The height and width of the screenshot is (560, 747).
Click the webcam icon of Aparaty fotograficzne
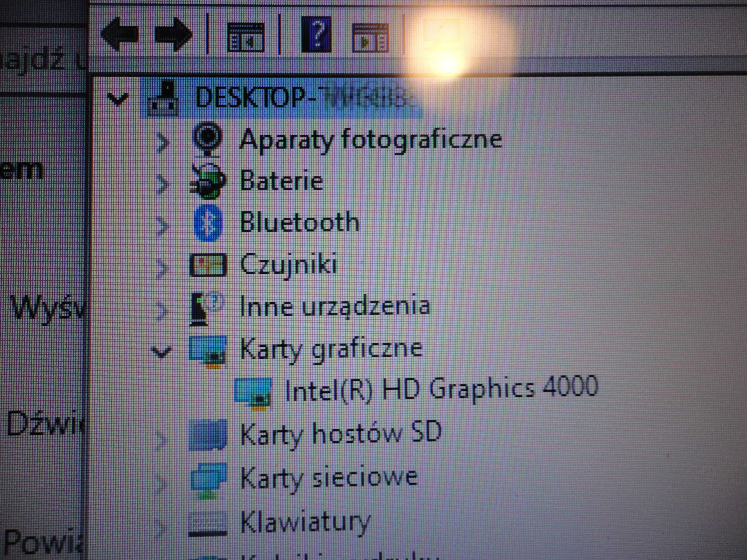pos(207,139)
